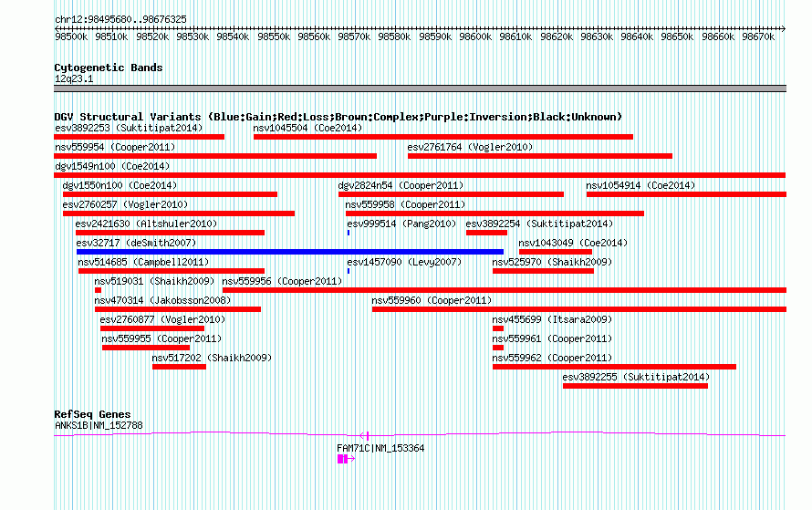Select the dgv1549n100 (Coe2014) variant label
The height and width of the screenshot is (510, 812).
(112, 166)
